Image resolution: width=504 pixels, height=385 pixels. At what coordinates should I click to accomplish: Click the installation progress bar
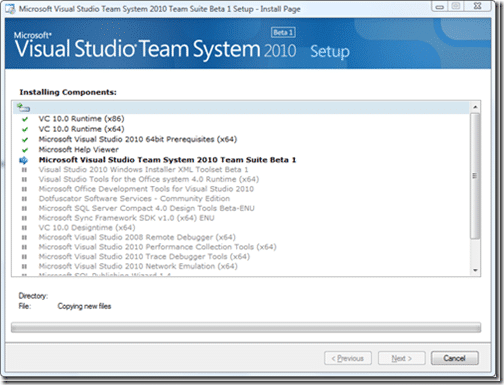click(246, 327)
